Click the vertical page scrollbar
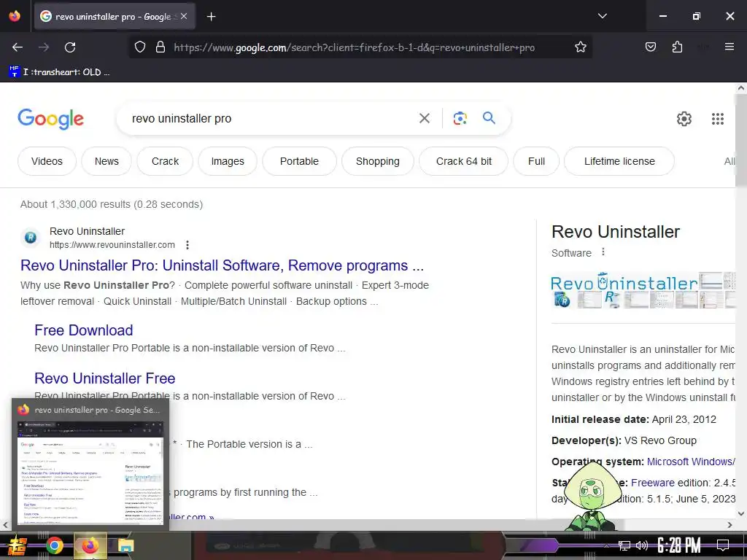 (x=741, y=140)
